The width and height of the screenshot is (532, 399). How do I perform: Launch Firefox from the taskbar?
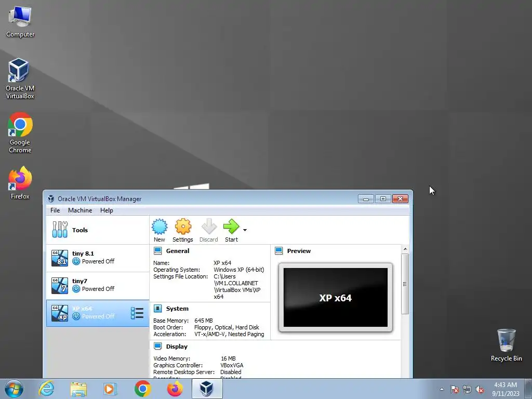coord(175,389)
